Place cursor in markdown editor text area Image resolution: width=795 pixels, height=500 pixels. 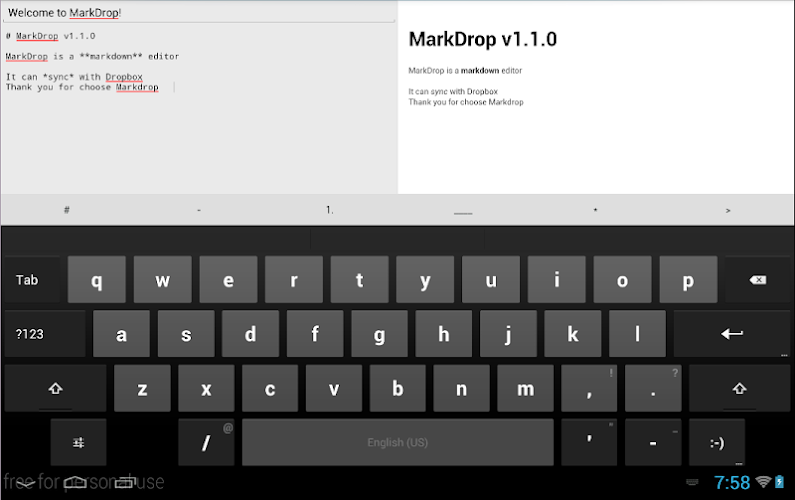click(199, 109)
